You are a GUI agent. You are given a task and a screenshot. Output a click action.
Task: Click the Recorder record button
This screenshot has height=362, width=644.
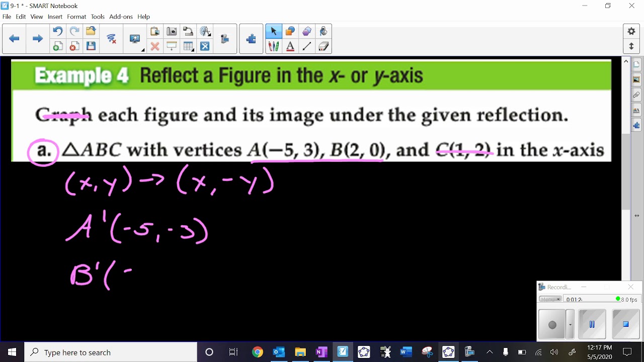tap(552, 325)
